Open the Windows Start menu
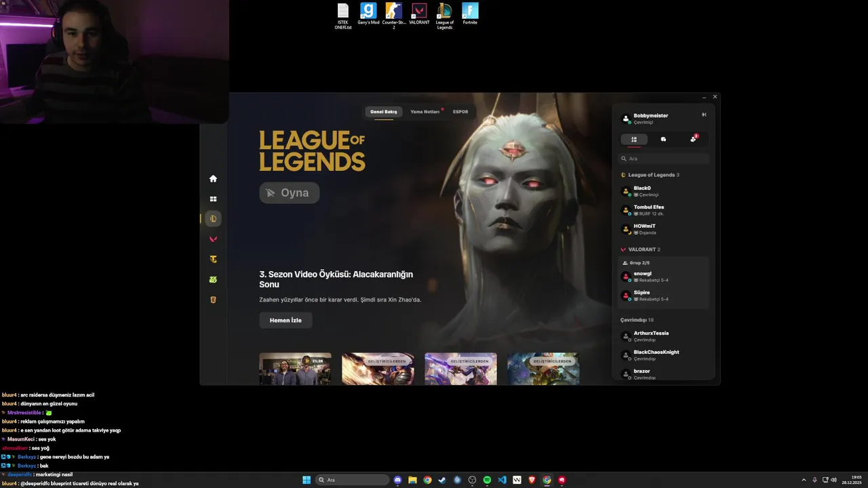868x488 pixels. click(307, 480)
